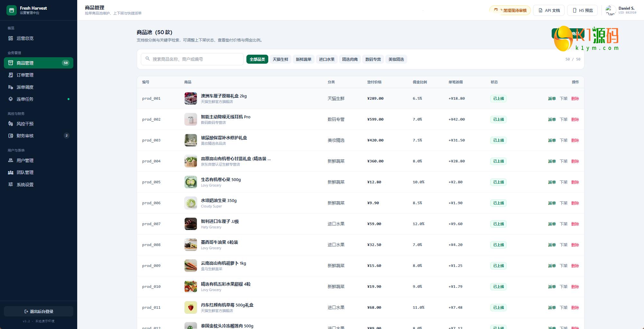Filter by 天猫生鲜 category
Viewport: 644px width, 329px height.
(x=281, y=59)
